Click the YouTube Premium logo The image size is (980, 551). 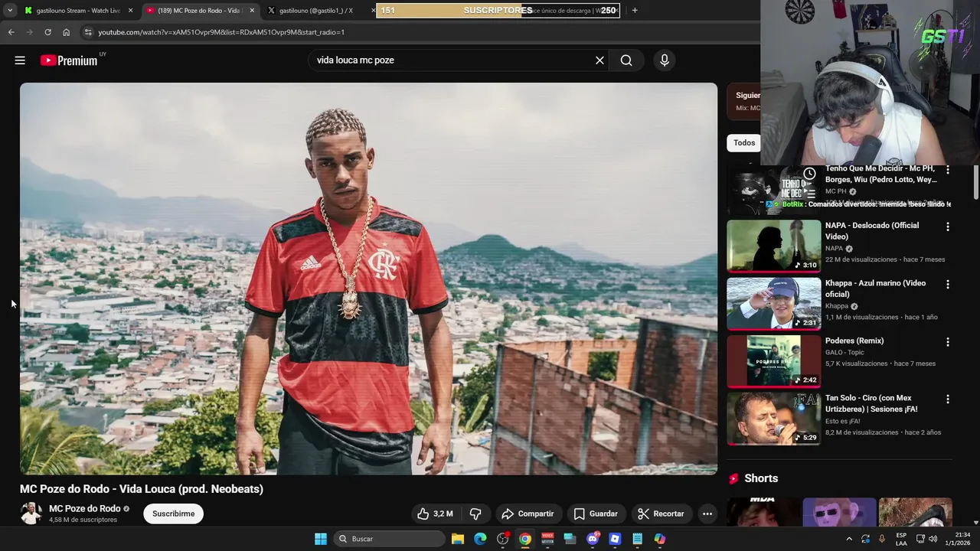(x=69, y=60)
